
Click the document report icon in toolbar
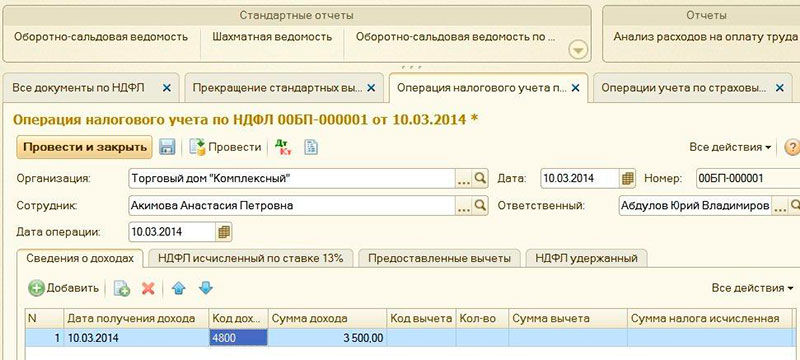pyautogui.click(x=311, y=147)
